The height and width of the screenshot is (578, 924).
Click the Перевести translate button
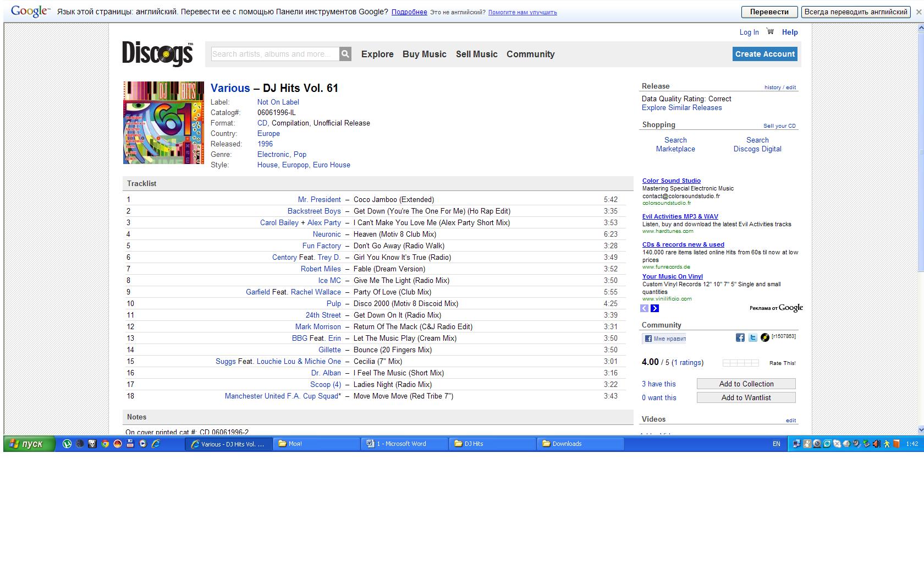tap(768, 12)
